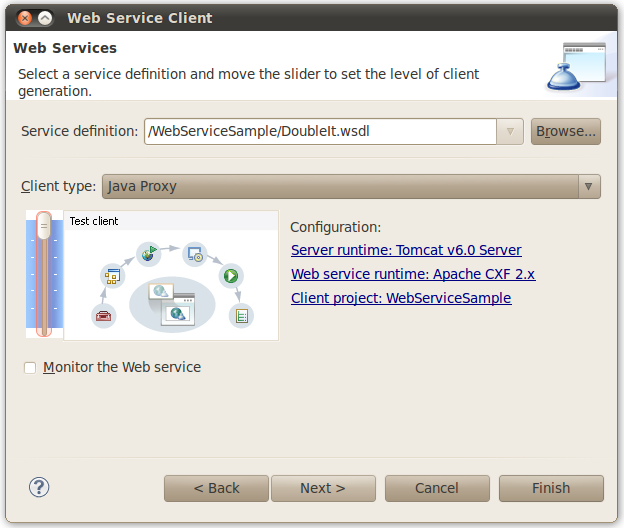
Task: Enable Monitor the Web service checkbox
Action: click(x=30, y=368)
